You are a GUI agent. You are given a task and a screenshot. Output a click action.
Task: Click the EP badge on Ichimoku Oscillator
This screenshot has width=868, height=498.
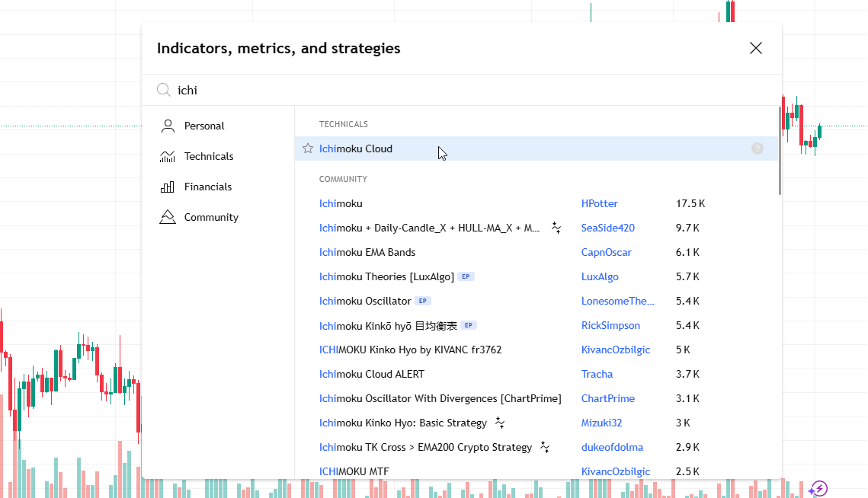(423, 301)
